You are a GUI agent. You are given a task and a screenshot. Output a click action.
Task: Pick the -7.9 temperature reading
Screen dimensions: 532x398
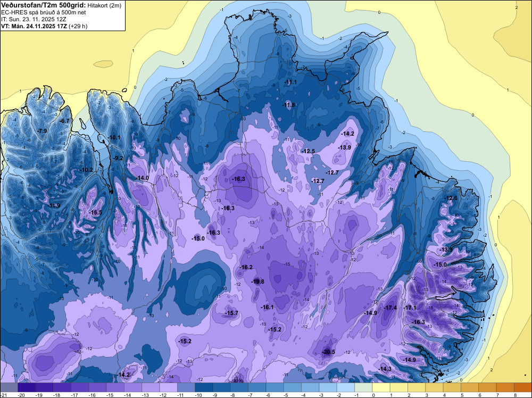pos(43,131)
